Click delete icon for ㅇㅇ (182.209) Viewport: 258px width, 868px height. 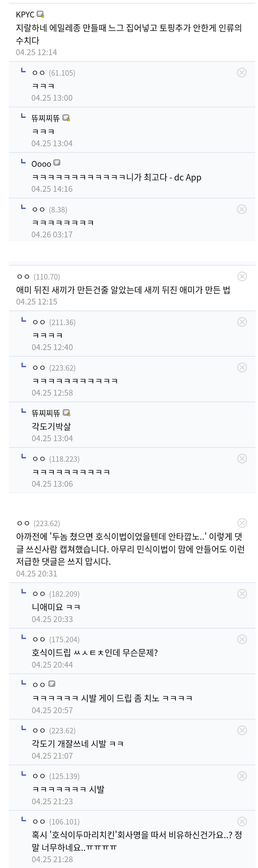point(241,594)
